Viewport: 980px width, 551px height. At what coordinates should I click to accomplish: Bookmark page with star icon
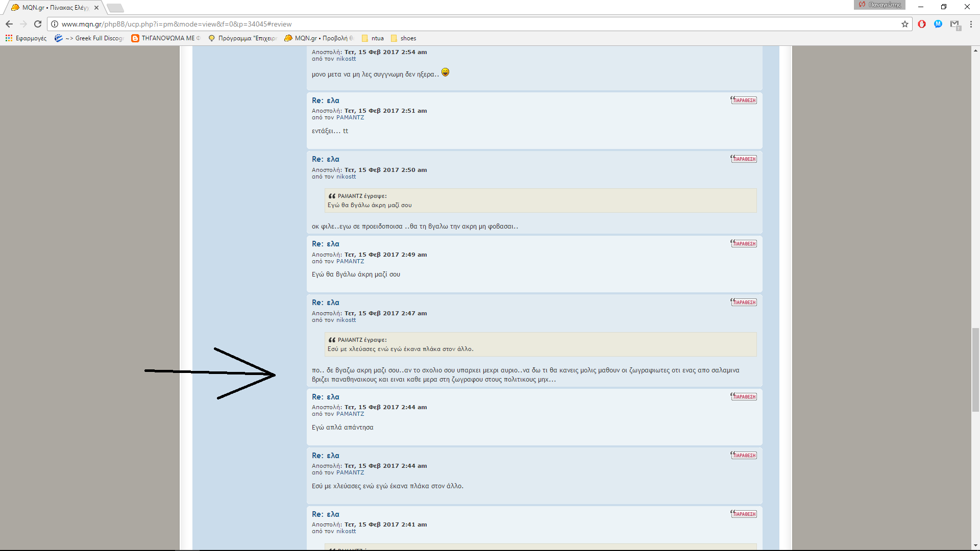click(x=905, y=24)
